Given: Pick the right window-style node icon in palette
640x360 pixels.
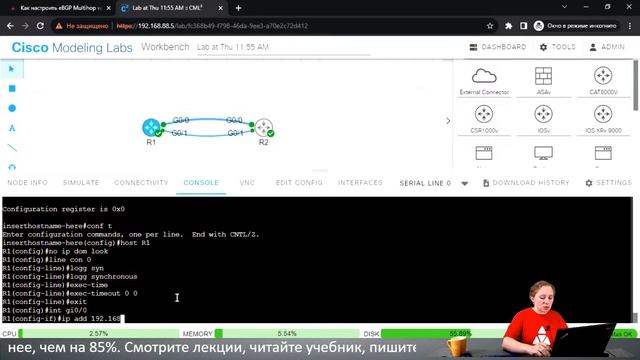Looking at the screenshot, I should pyautogui.click(x=603, y=153).
